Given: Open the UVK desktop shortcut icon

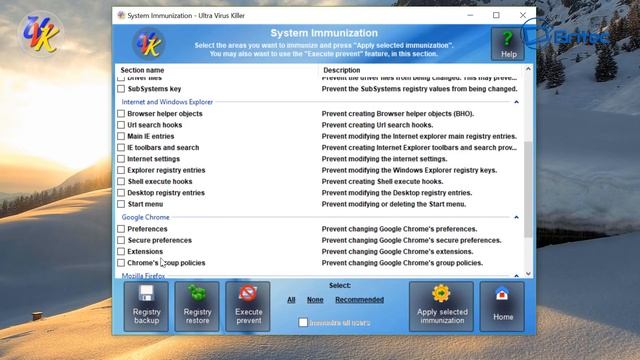Looking at the screenshot, I should point(40,34).
